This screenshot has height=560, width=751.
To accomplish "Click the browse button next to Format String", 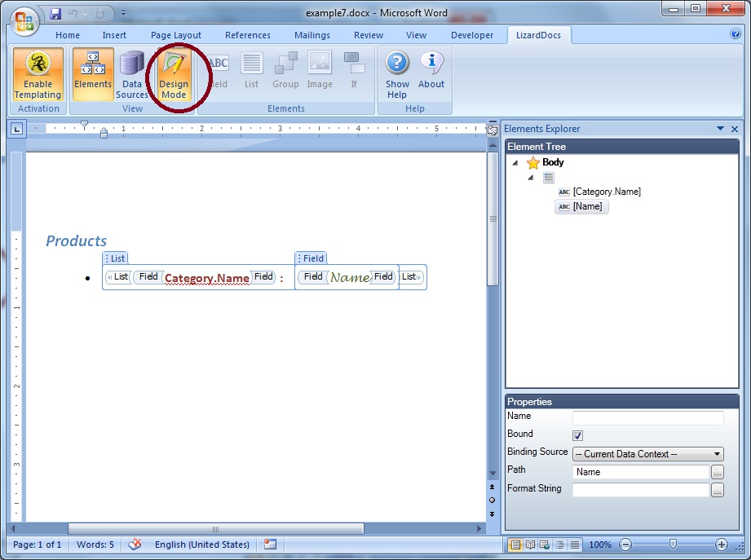I will tap(717, 490).
